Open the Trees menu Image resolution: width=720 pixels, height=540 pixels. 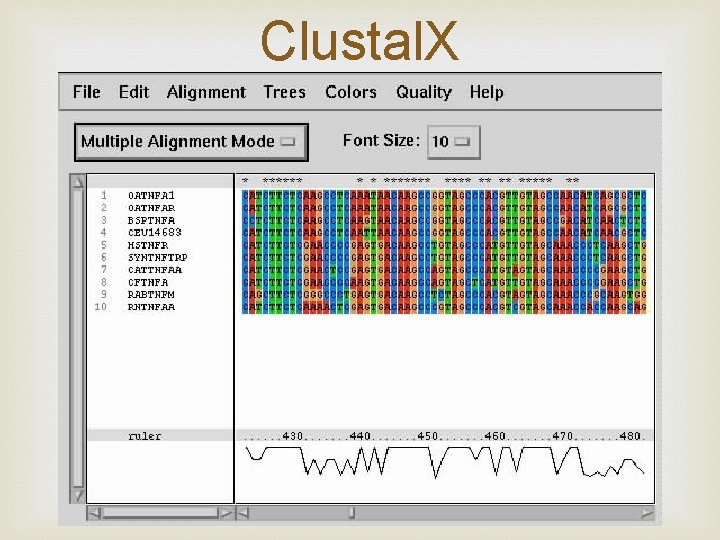[x=284, y=92]
